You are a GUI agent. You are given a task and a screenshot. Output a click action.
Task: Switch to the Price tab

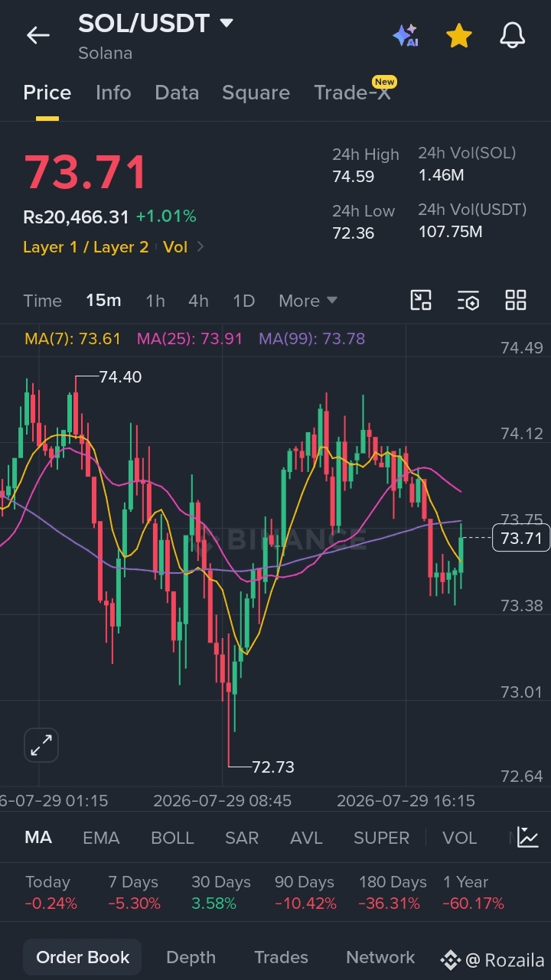(47, 93)
